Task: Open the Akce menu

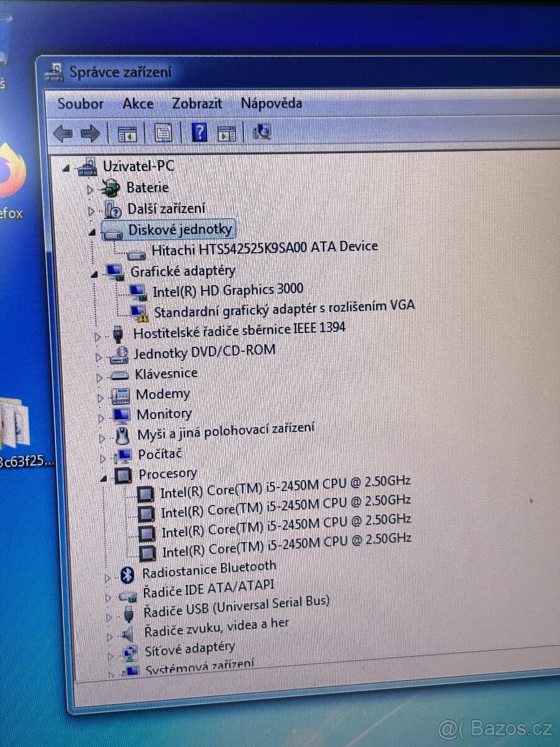Action: [x=138, y=103]
